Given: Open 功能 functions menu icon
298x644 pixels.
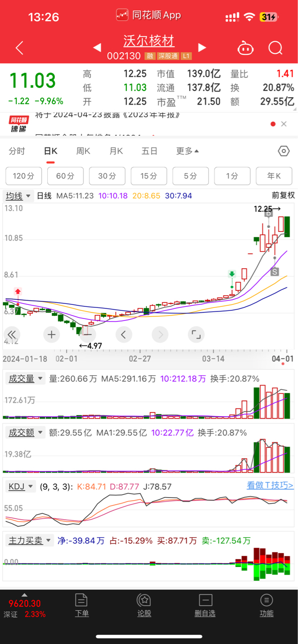Looking at the screenshot, I should coord(266,605).
